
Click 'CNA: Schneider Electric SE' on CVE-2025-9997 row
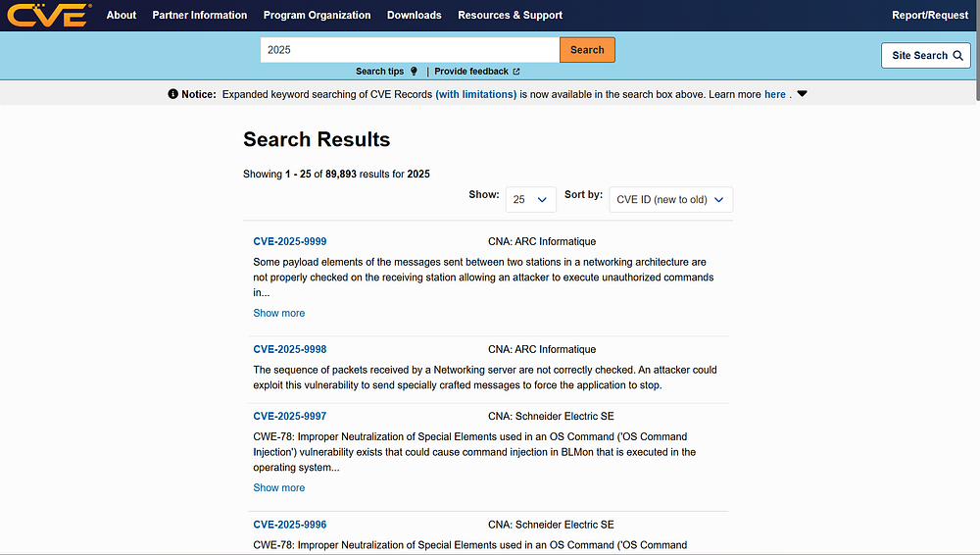pyautogui.click(x=551, y=416)
